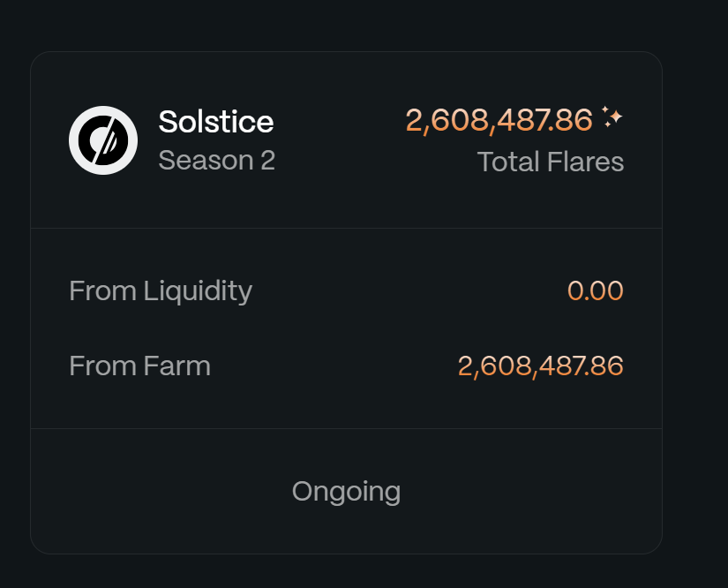Click the From Farm 2,608,487.86 value
728x588 pixels.
540,366
